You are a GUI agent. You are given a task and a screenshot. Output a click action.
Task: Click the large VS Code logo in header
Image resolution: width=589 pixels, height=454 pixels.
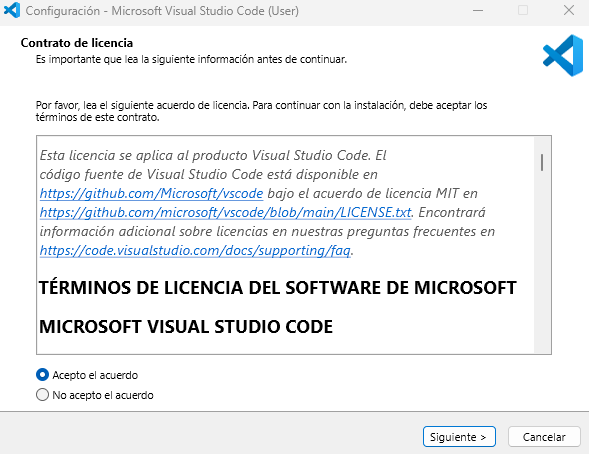(563, 56)
